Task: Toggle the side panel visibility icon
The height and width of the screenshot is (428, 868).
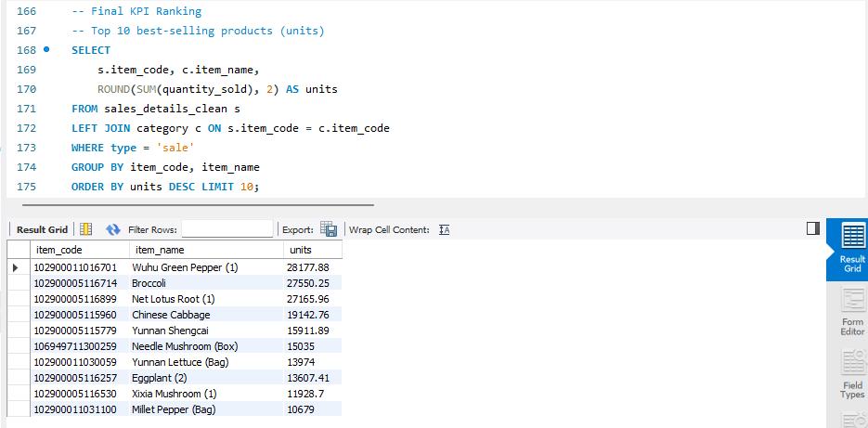Action: pyautogui.click(x=812, y=228)
